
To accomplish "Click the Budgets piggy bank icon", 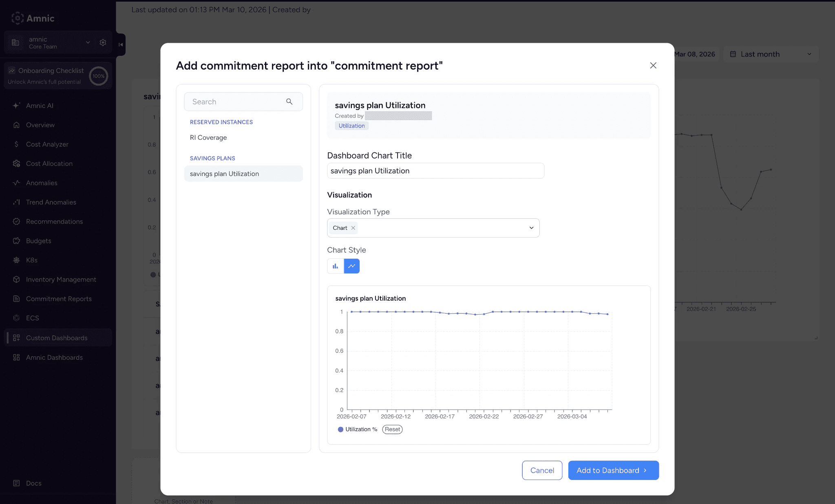I will pyautogui.click(x=16, y=241).
